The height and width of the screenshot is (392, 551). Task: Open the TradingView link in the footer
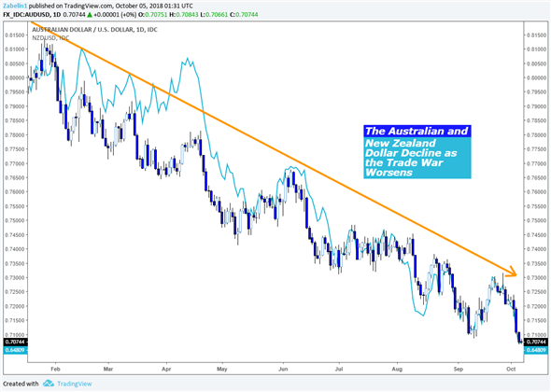tap(74, 384)
